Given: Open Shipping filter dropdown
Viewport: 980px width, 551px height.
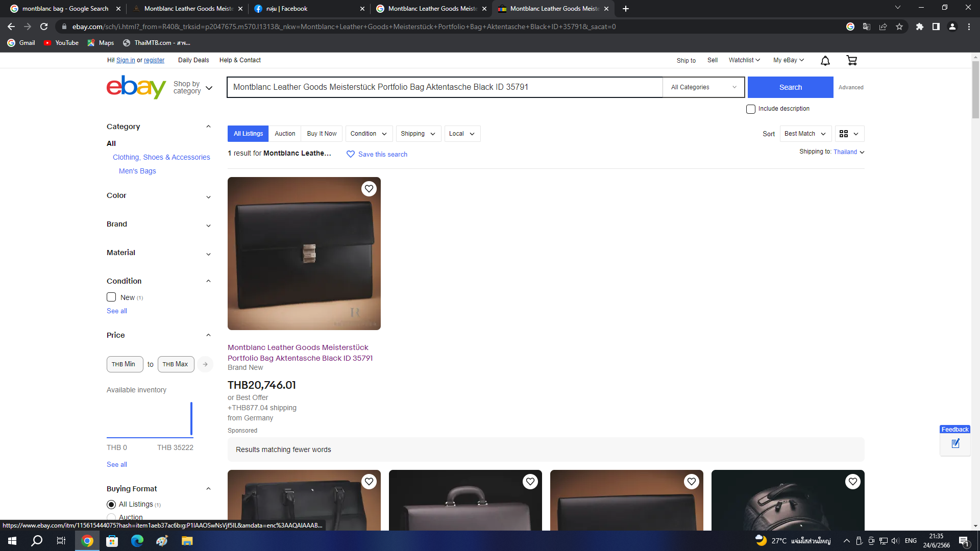Looking at the screenshot, I should 418,134.
